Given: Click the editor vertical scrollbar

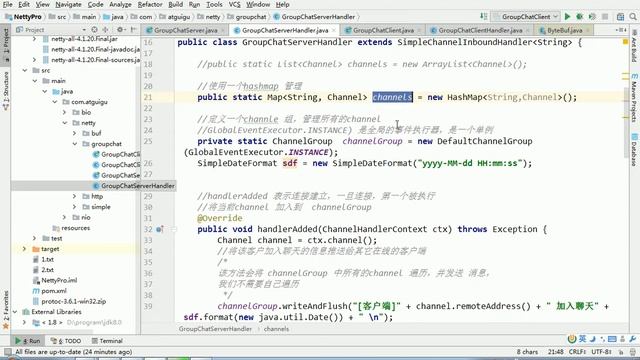Looking at the screenshot, I should (626, 122).
